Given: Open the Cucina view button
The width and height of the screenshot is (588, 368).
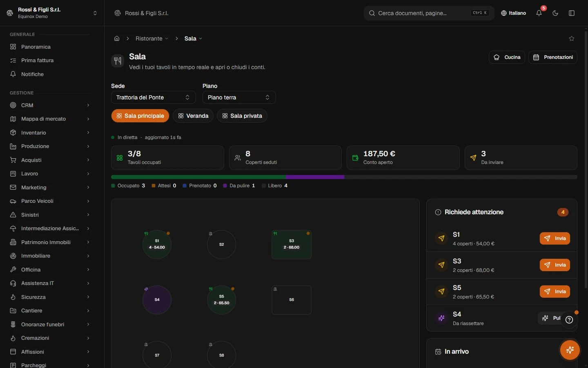Looking at the screenshot, I should (x=507, y=57).
